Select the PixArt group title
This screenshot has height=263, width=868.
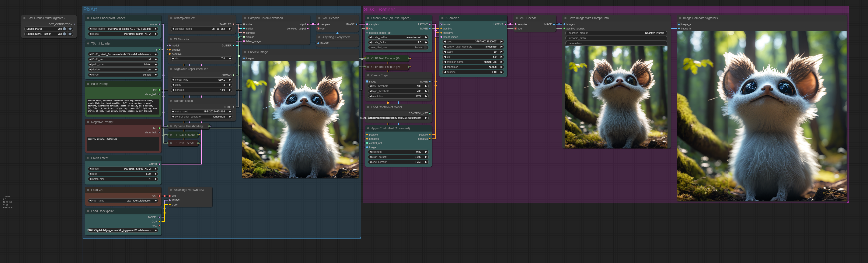90,9
